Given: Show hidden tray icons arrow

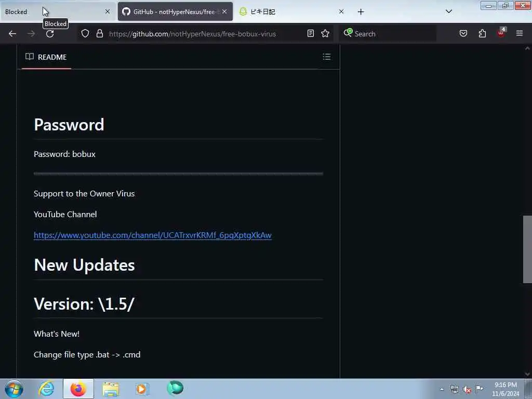Looking at the screenshot, I should pyautogui.click(x=442, y=390).
